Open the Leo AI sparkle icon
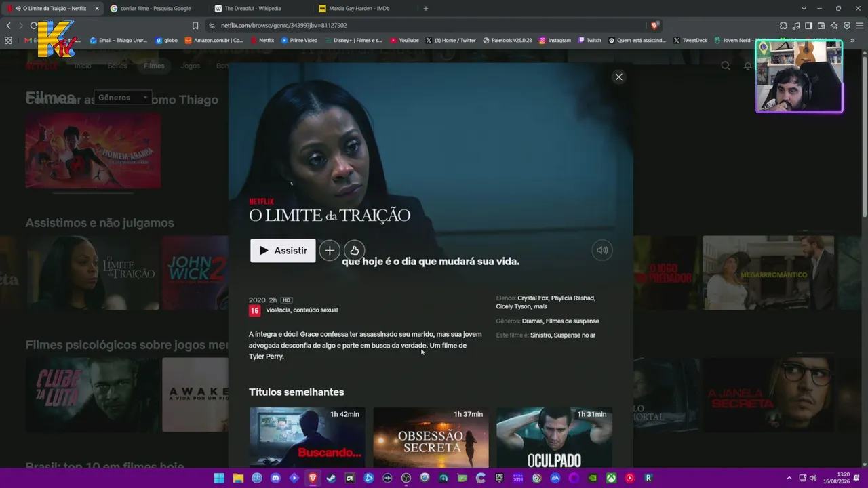The height and width of the screenshot is (488, 868). tap(834, 26)
